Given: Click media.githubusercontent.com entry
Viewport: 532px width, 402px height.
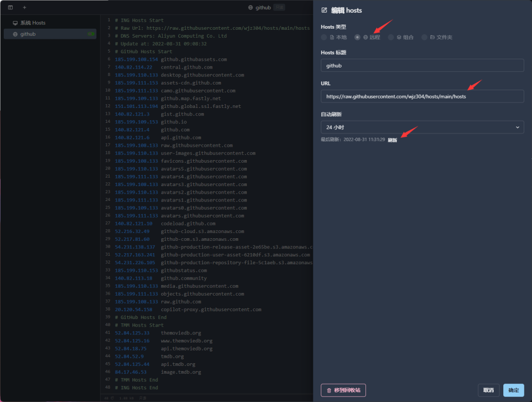Looking at the screenshot, I should pyautogui.click(x=199, y=286).
